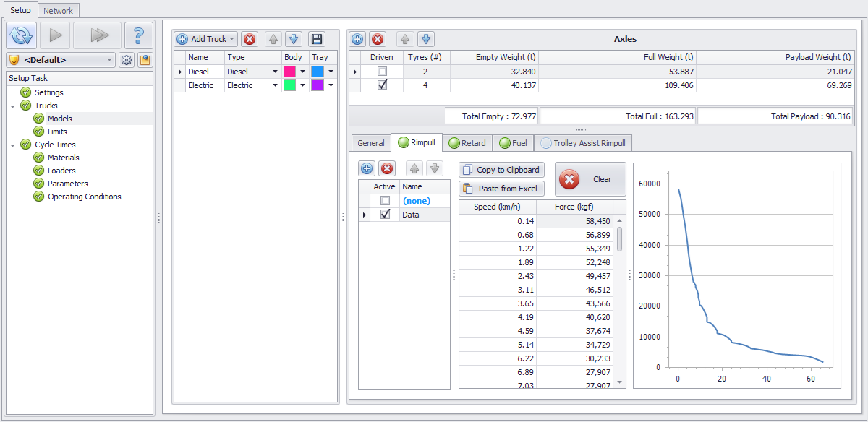Click the Materials task check icon
868x422 pixels.
[x=39, y=158]
